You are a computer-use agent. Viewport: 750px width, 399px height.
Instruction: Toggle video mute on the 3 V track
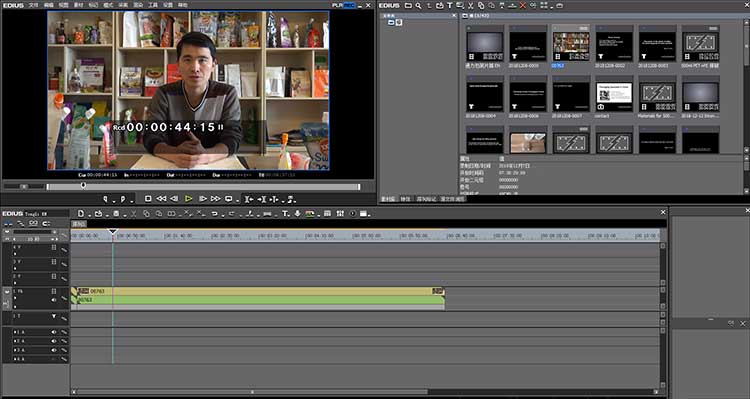tap(54, 262)
